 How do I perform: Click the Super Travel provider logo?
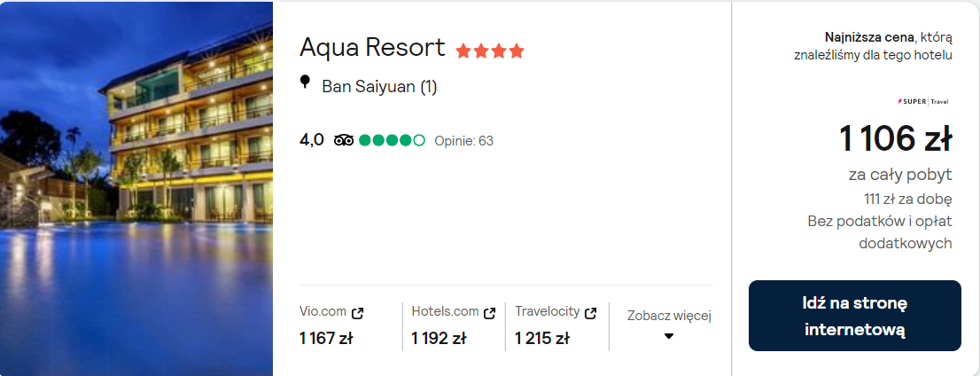(923, 101)
